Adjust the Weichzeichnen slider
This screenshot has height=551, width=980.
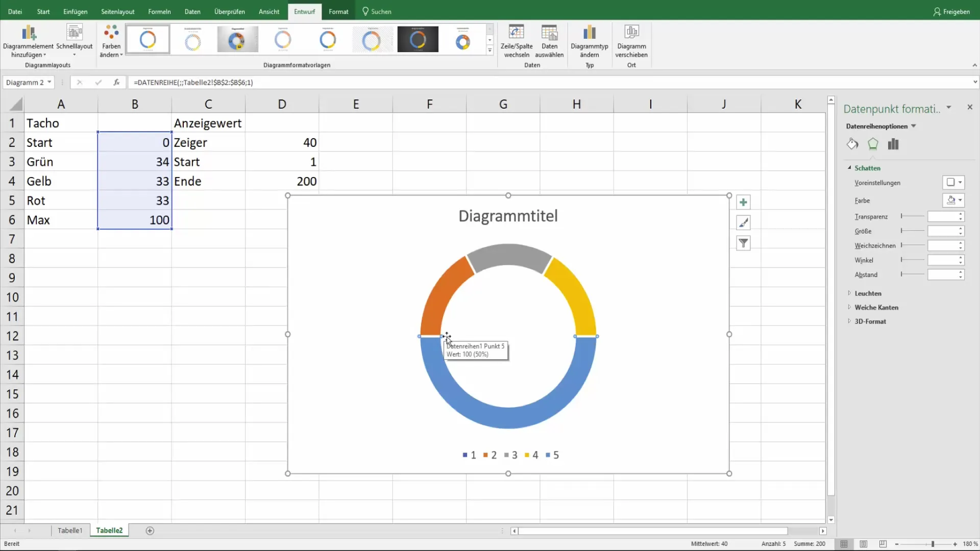[x=913, y=245]
